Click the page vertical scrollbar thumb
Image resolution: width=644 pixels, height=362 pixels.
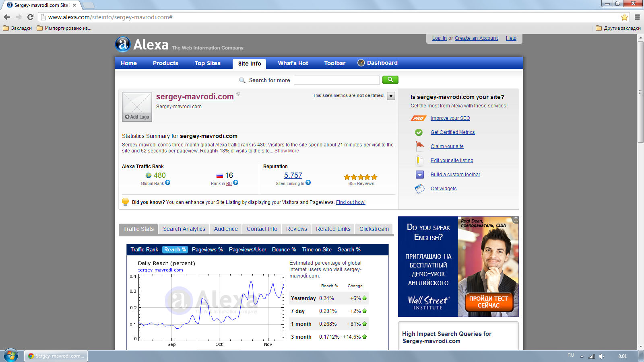tap(640, 92)
